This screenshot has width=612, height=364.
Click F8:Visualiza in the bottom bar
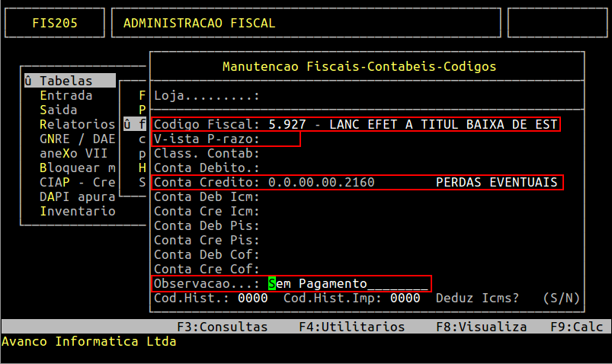click(x=481, y=327)
